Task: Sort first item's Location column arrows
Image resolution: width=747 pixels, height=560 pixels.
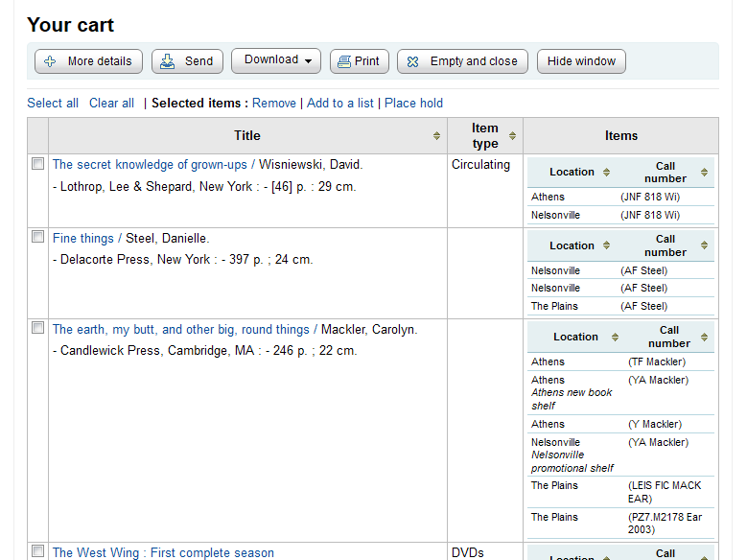Action: pyautogui.click(x=606, y=173)
